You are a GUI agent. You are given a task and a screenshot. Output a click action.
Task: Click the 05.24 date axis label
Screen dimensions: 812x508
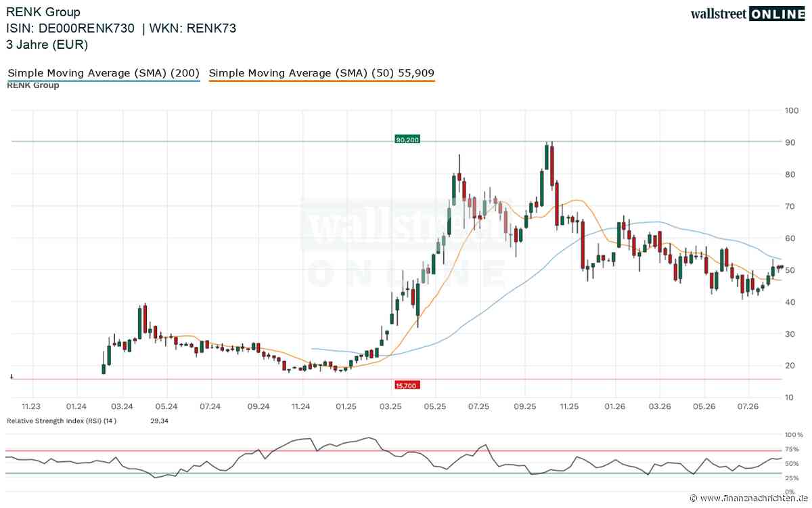coord(166,406)
